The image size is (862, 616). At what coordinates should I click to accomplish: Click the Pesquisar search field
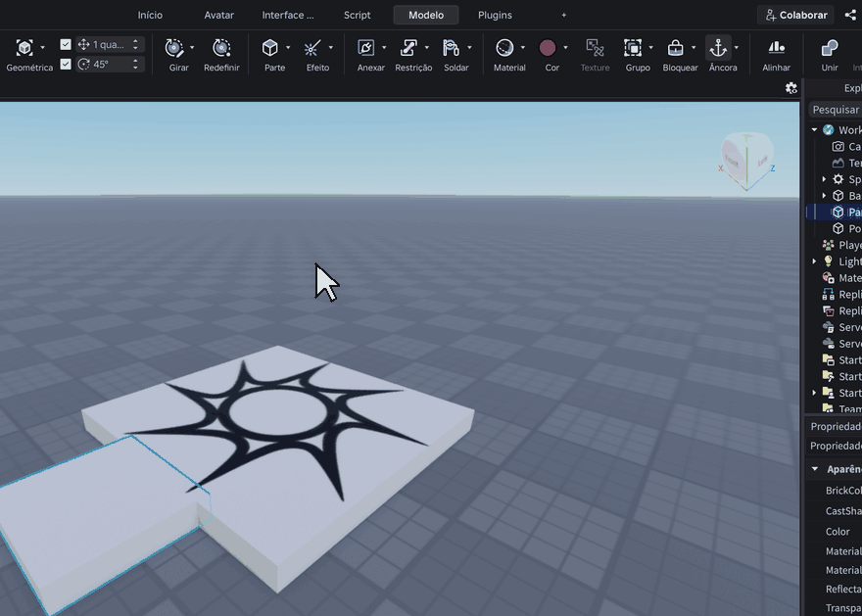[x=835, y=110]
